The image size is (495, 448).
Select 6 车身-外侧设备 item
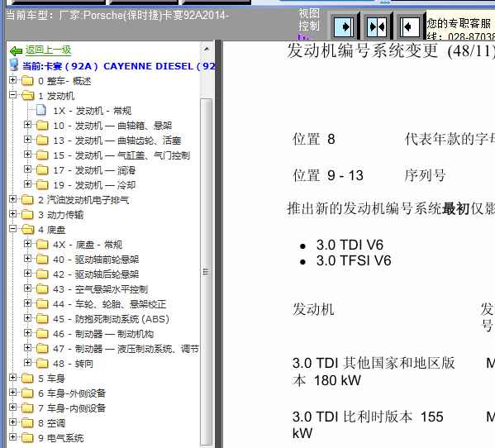coord(72,393)
